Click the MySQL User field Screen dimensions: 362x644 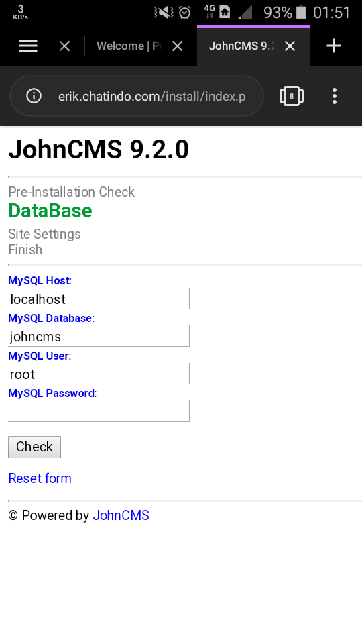coord(99,374)
